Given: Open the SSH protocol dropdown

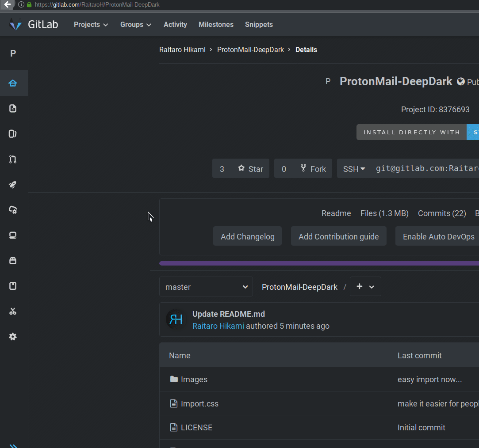Looking at the screenshot, I should [x=354, y=169].
